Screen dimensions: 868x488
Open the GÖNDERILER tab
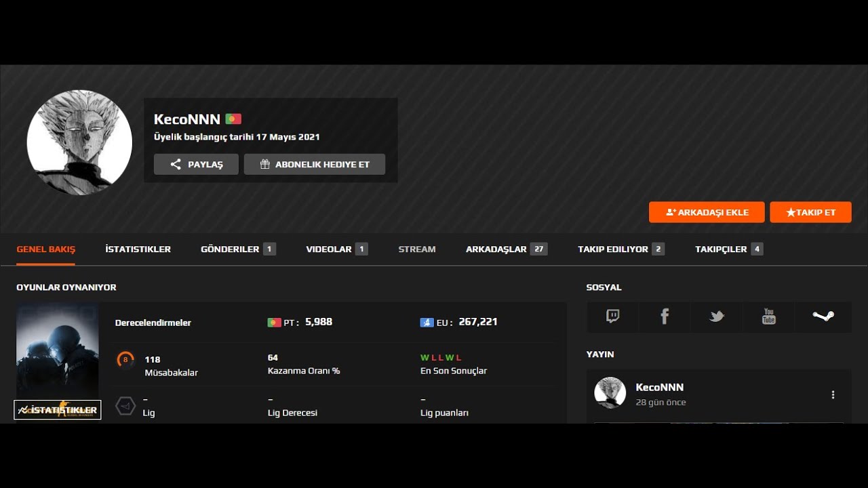(238, 249)
